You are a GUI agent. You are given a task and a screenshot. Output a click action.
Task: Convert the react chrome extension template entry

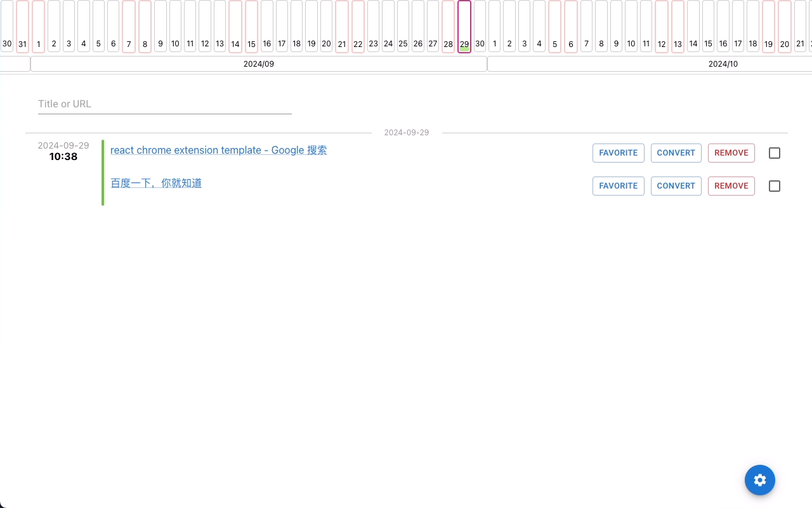point(676,152)
